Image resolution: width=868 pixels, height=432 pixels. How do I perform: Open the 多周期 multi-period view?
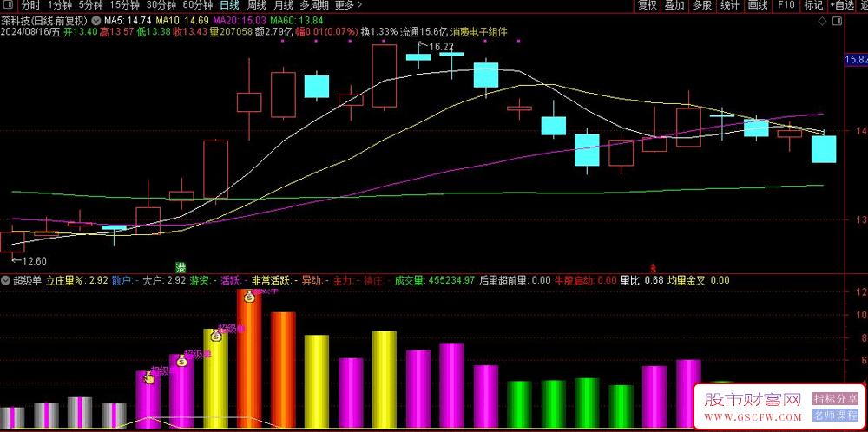click(x=314, y=5)
